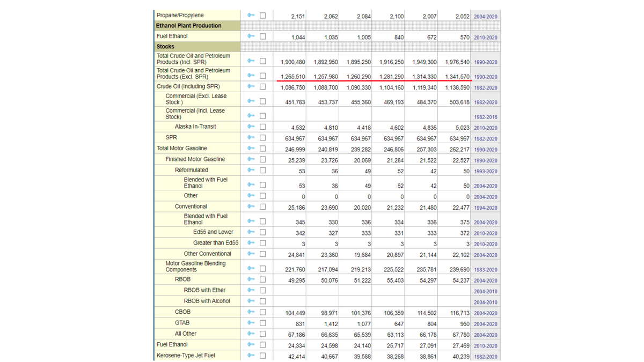This screenshot has height=362, width=644.
Task: Tick the Kerosene-Type Jet Fuel checkbox
Action: [x=262, y=356]
